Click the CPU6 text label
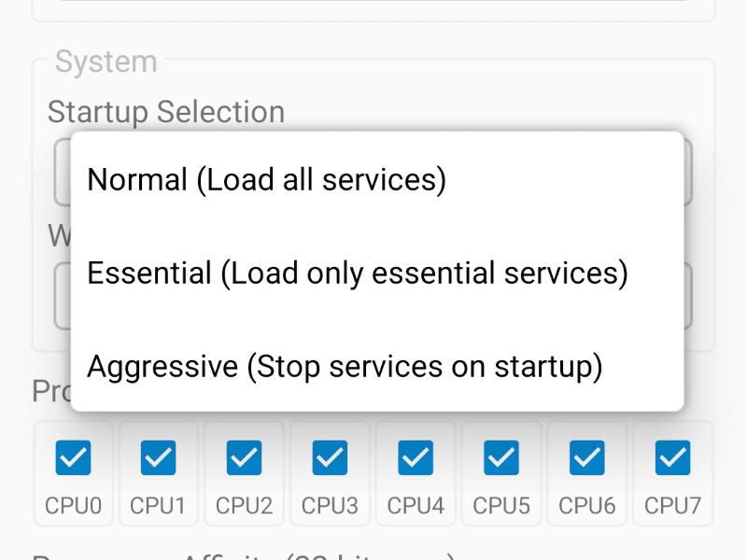The width and height of the screenshot is (747, 560). click(x=586, y=506)
